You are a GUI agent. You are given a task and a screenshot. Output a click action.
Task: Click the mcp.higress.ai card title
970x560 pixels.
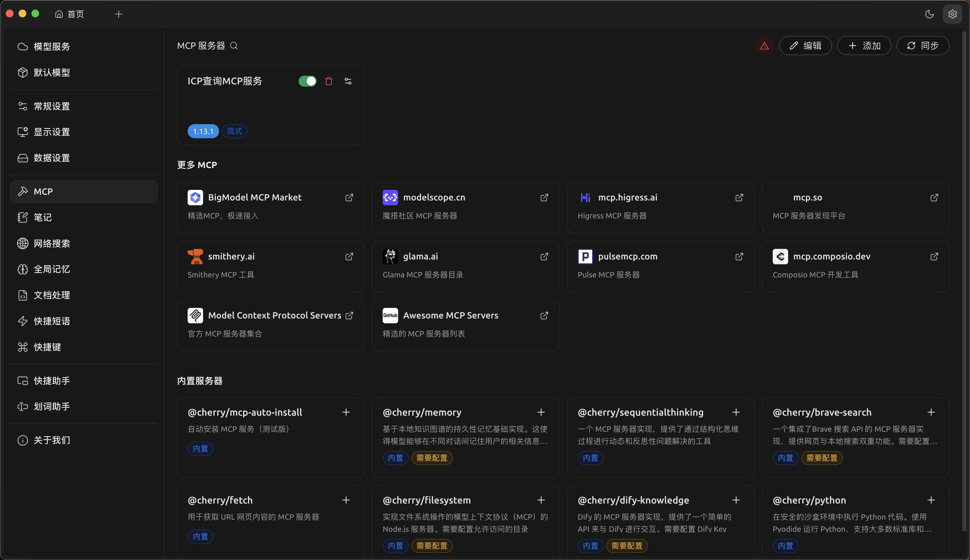coord(628,197)
